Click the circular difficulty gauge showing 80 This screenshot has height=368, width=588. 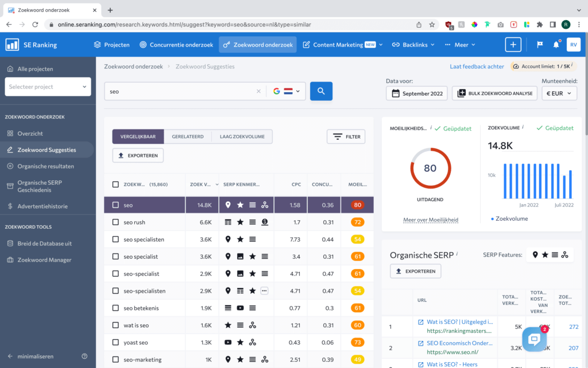point(431,168)
